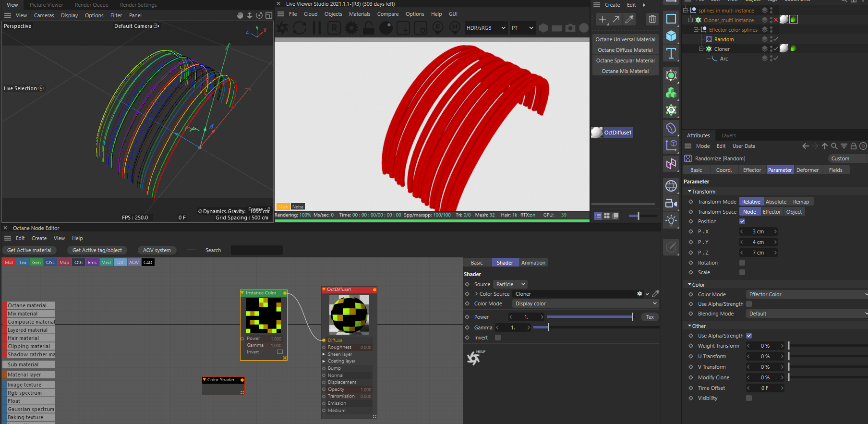This screenshot has width=868, height=424.
Task: Click the material picker M pin icon
Action: point(455,28)
